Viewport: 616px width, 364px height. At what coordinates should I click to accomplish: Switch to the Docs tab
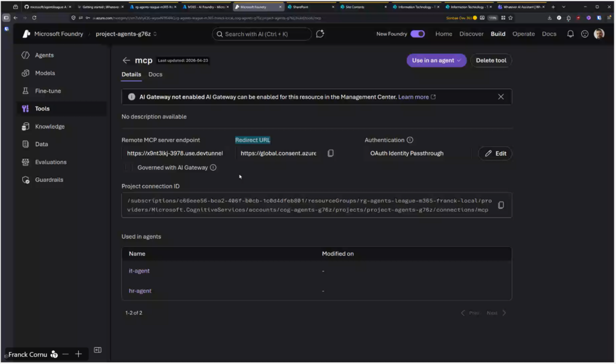155,75
